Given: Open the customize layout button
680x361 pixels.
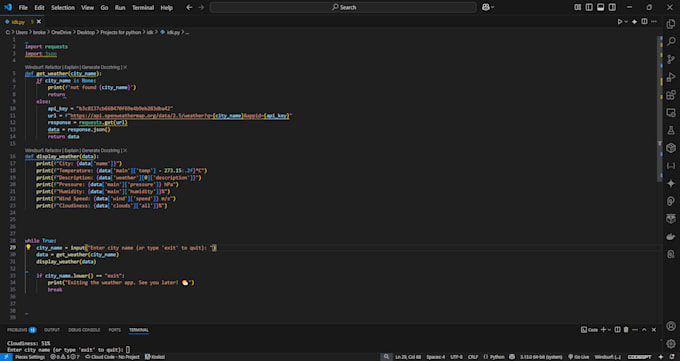Looking at the screenshot, I should pos(578,7).
